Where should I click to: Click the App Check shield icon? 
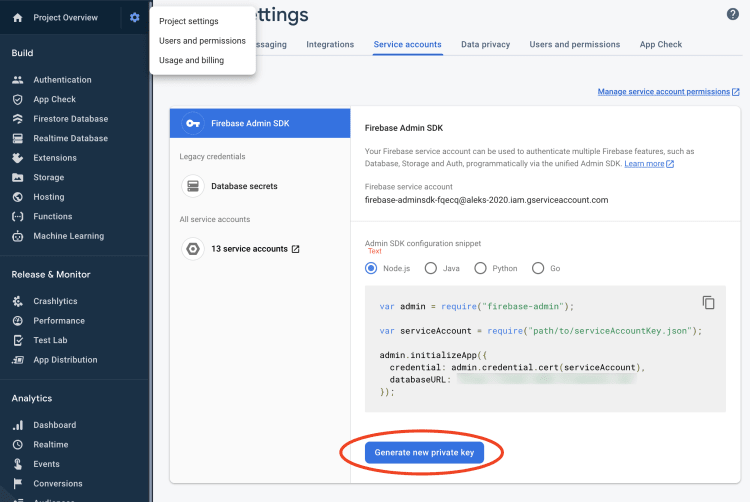tap(18, 99)
